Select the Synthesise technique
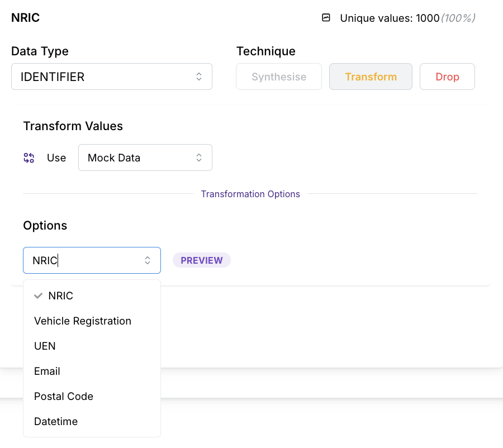This screenshot has height=448, width=503. (279, 77)
